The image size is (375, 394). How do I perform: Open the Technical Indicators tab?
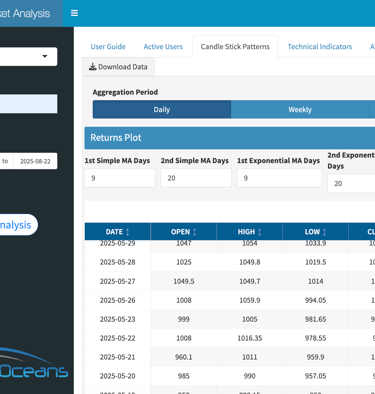pos(320,47)
